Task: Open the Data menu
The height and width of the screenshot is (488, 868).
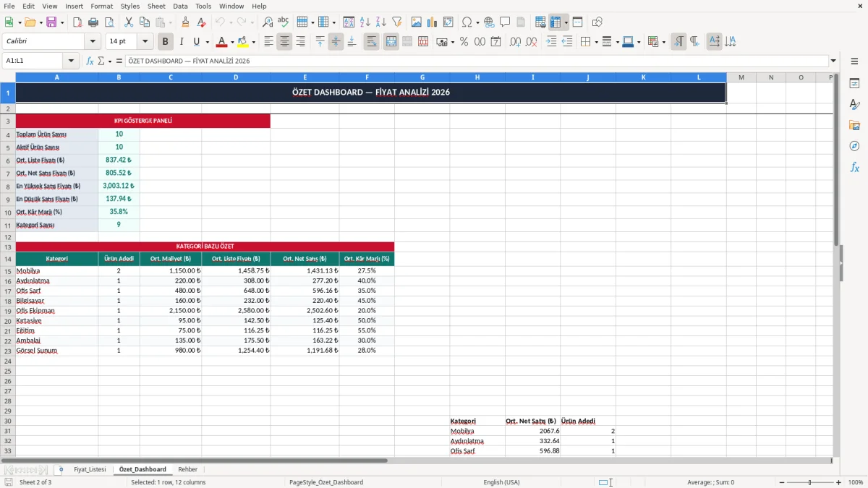Action: (x=180, y=6)
